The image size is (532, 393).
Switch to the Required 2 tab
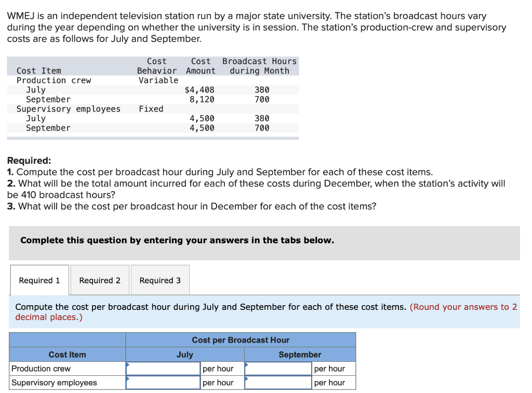coord(99,280)
